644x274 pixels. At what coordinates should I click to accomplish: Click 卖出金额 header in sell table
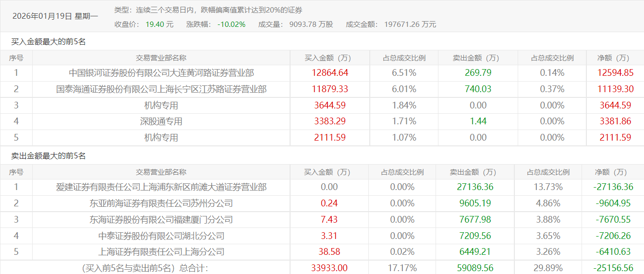[474, 172]
